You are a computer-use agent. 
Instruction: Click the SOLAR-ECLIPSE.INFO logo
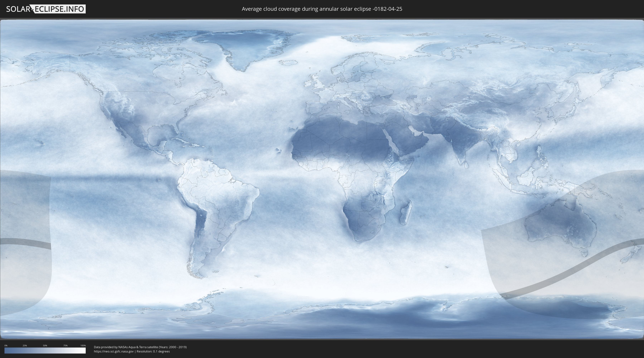click(46, 9)
